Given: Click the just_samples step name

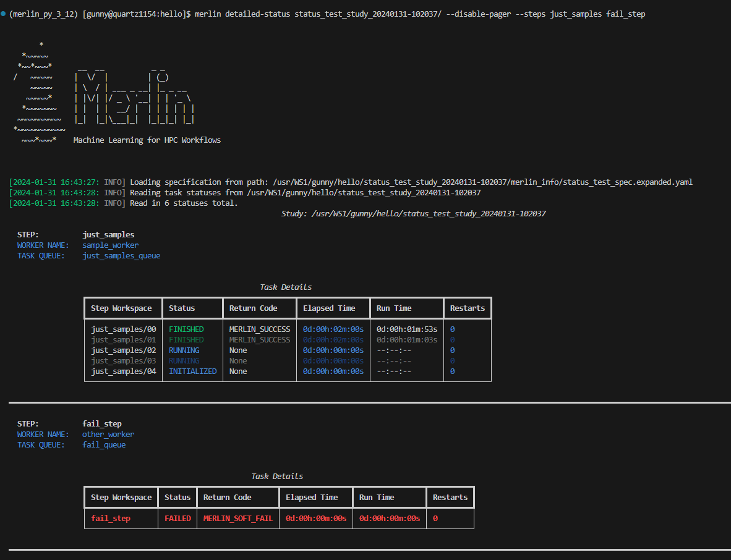Looking at the screenshot, I should coord(108,235).
